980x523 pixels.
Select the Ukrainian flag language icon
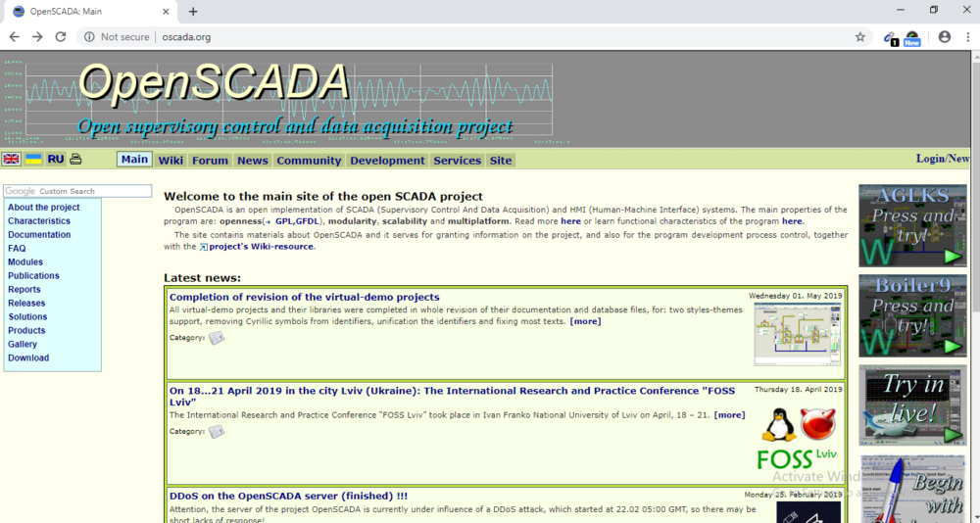[33, 160]
